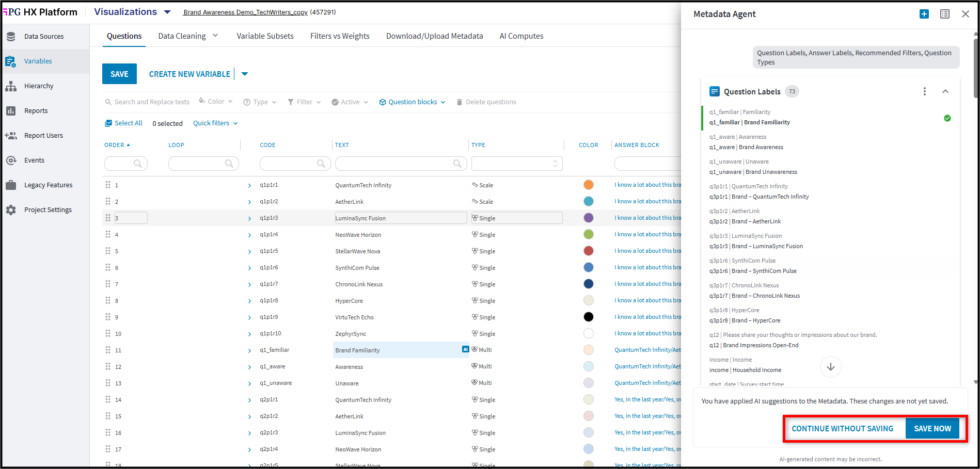
Task: Expand row q1p1r1 with the chevron
Action: coord(249,186)
